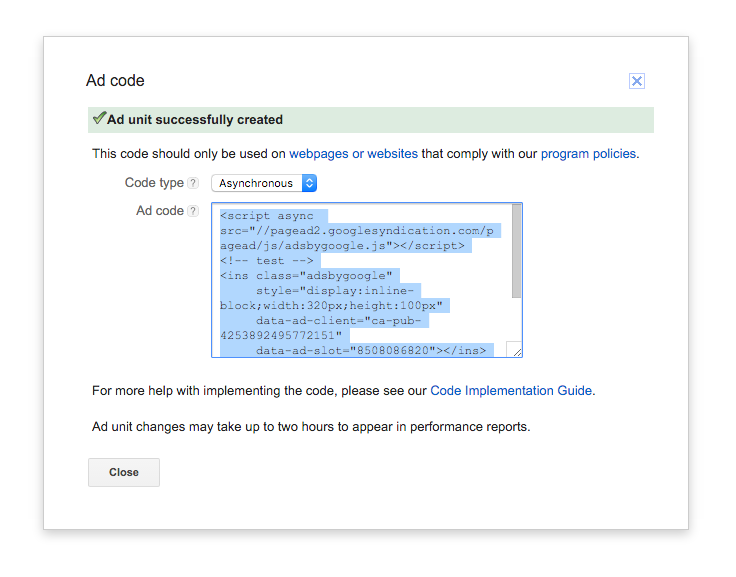This screenshot has width=736, height=577.
Task: Click the 'Code type' label
Action: [x=154, y=183]
